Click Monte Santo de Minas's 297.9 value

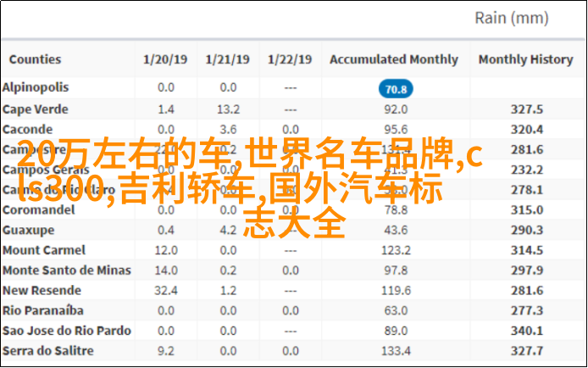(x=527, y=270)
